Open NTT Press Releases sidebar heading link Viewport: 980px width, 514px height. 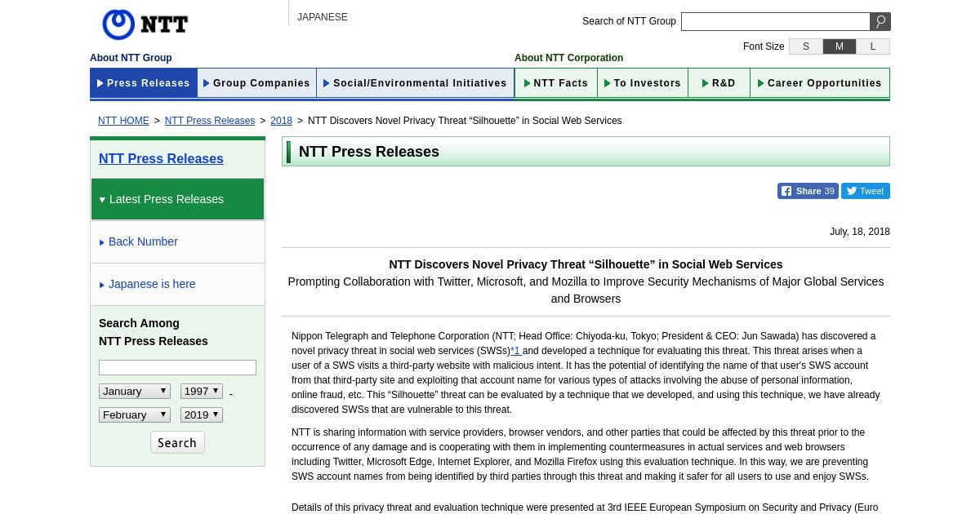pyautogui.click(x=161, y=159)
